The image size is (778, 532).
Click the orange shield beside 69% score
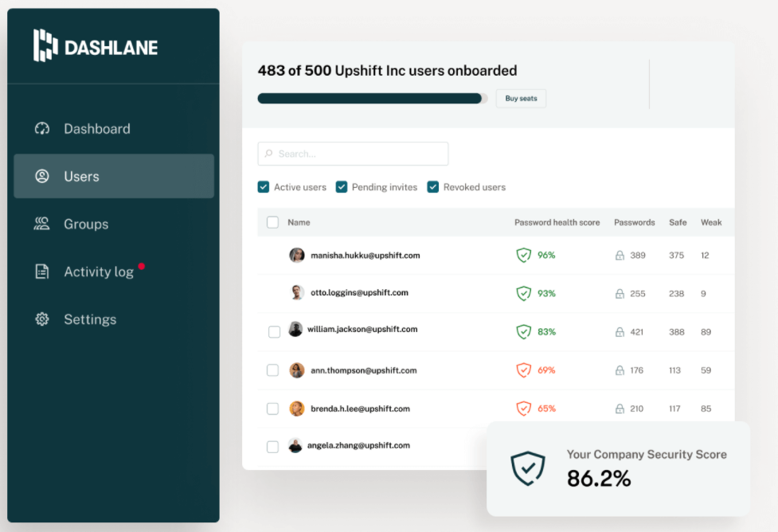523,370
